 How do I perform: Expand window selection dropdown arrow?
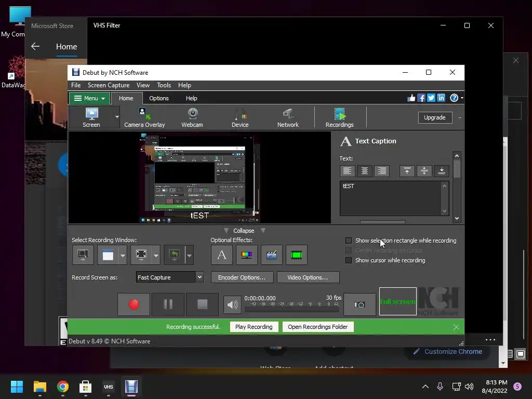[123, 255]
